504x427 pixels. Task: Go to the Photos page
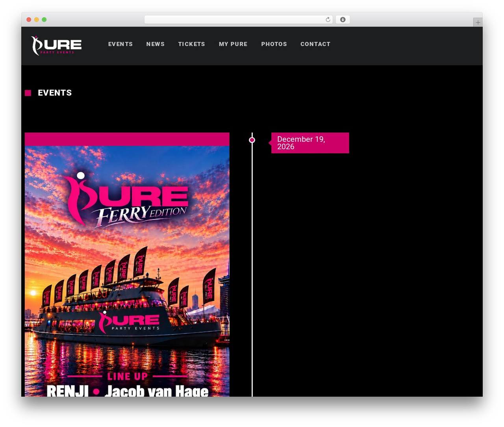[274, 44]
